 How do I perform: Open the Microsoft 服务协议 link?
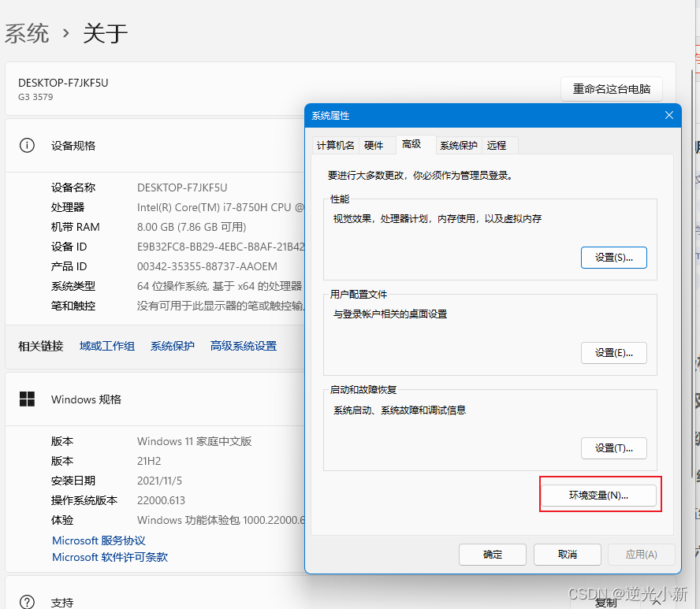coord(98,540)
